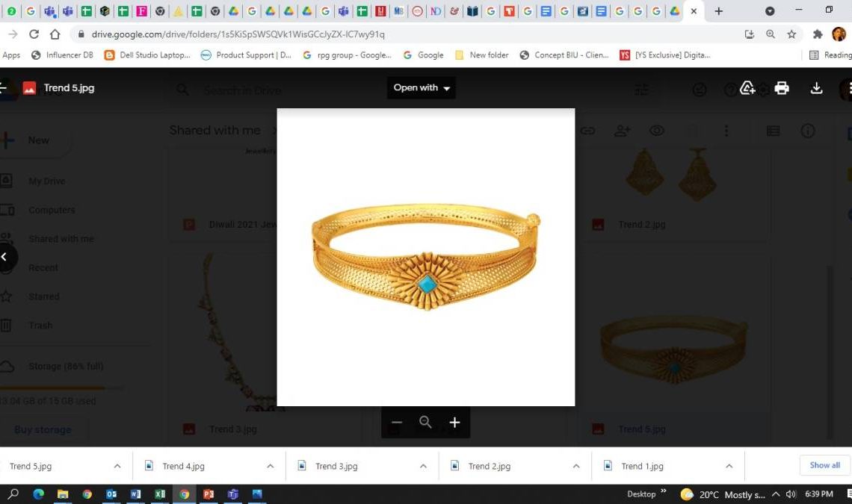Open weather widget showing 20°C
Screen dimensions: 852x504
[x=723, y=494]
